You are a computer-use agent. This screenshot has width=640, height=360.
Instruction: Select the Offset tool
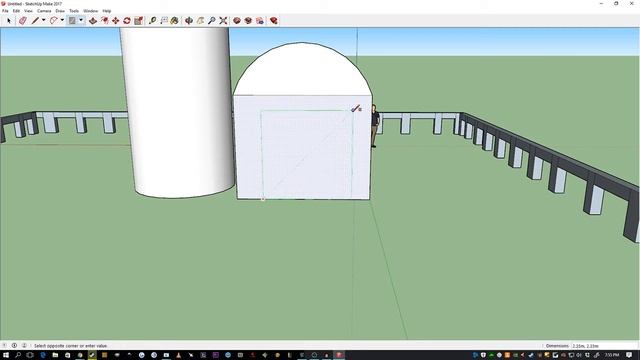(104, 20)
